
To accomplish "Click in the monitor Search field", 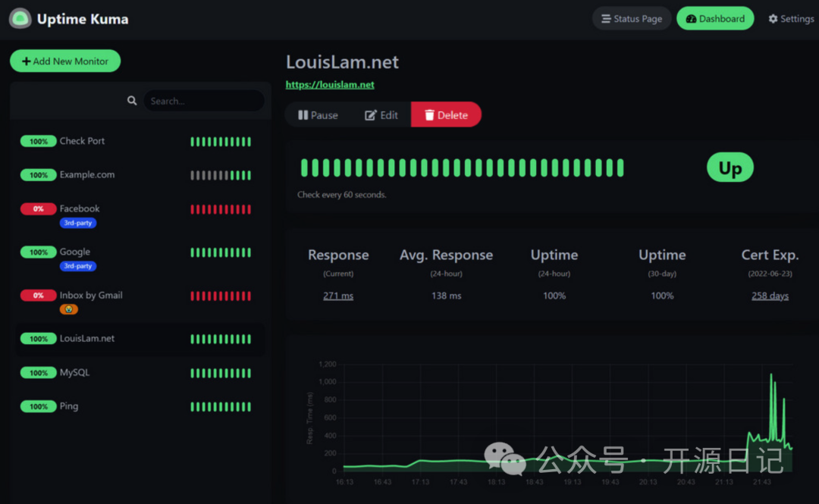I will pos(204,101).
